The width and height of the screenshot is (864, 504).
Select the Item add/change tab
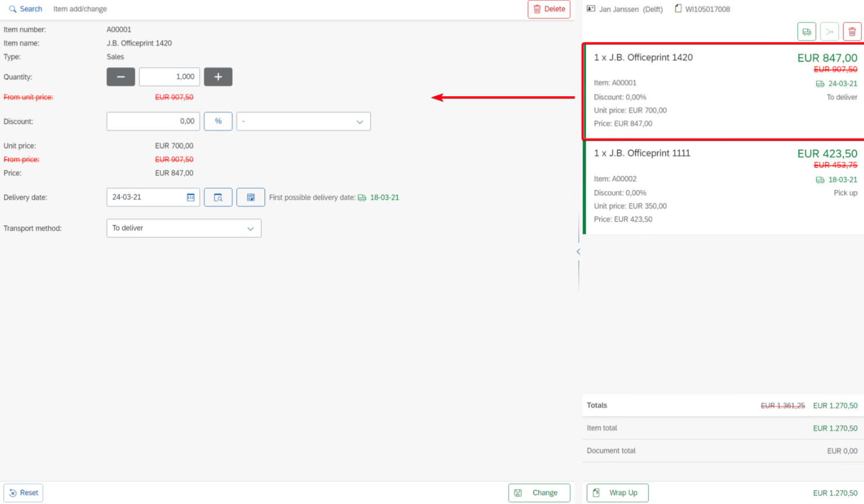point(80,9)
